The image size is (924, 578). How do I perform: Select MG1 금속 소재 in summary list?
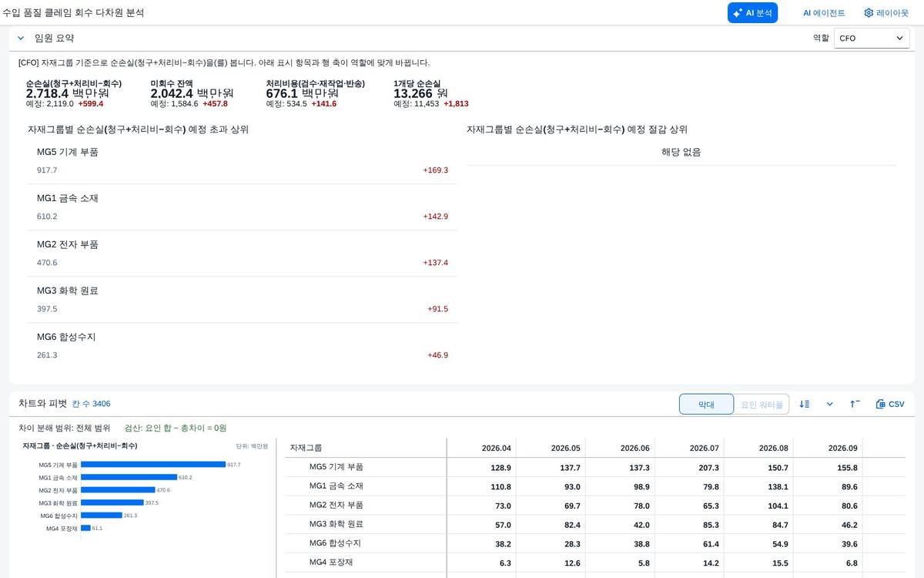pos(243,207)
